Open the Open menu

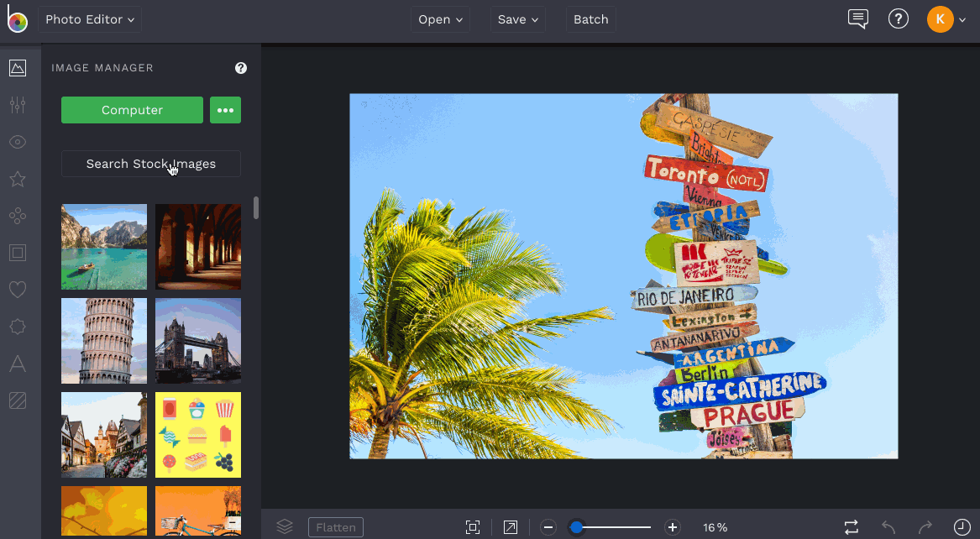point(440,19)
